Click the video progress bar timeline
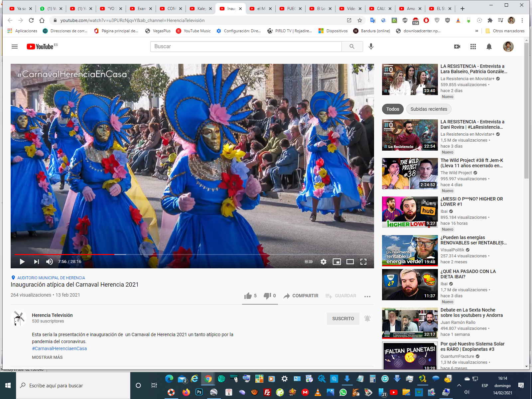 click(199, 254)
